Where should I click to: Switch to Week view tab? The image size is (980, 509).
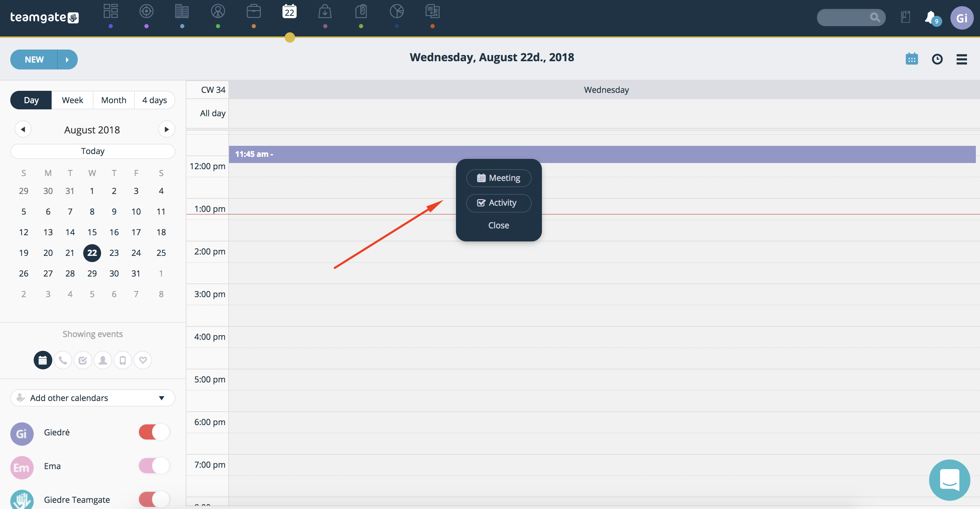tap(72, 100)
